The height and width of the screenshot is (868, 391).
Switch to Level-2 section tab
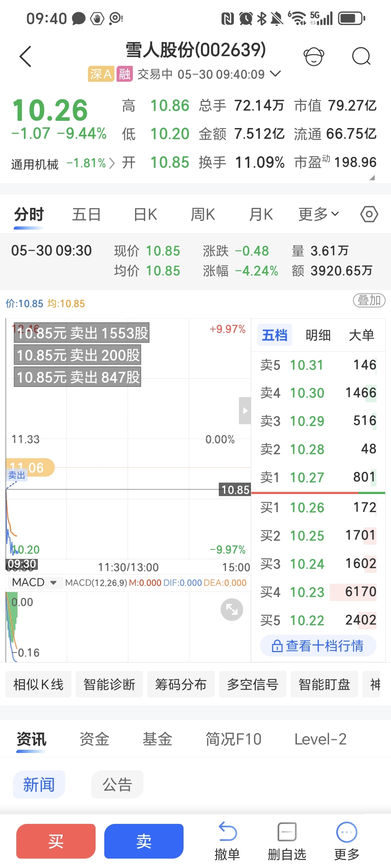320,739
